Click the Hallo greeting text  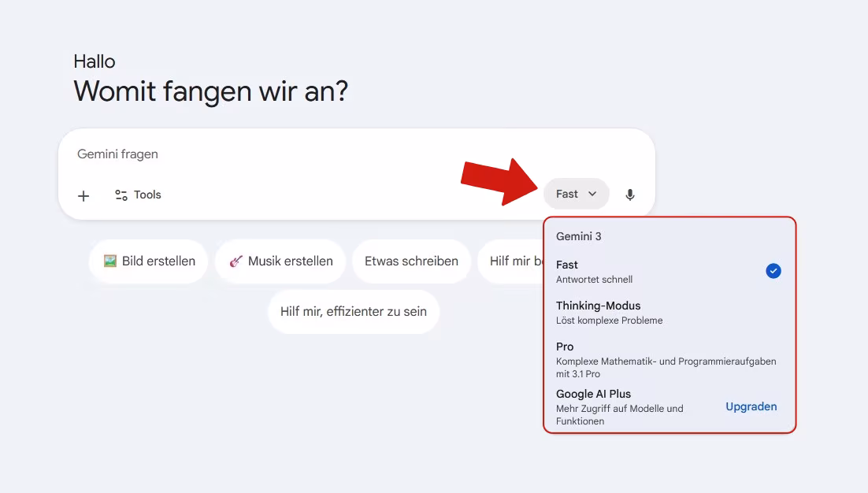94,61
